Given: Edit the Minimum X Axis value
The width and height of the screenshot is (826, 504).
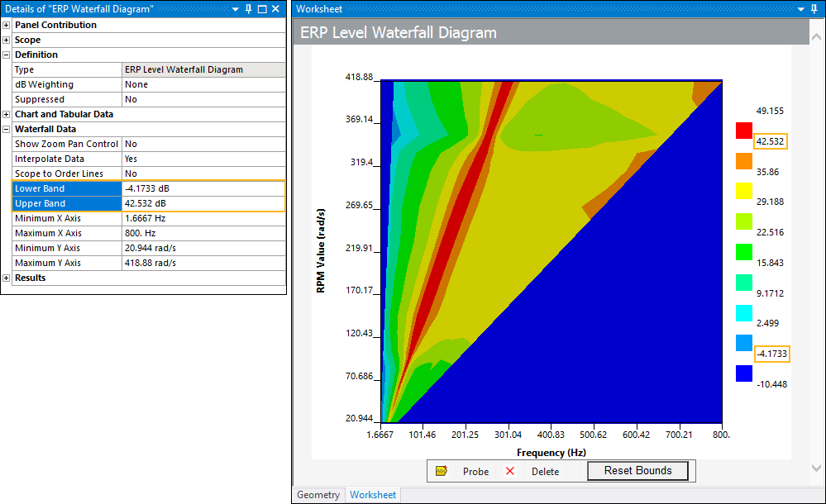Looking at the screenshot, I should coord(203,218).
